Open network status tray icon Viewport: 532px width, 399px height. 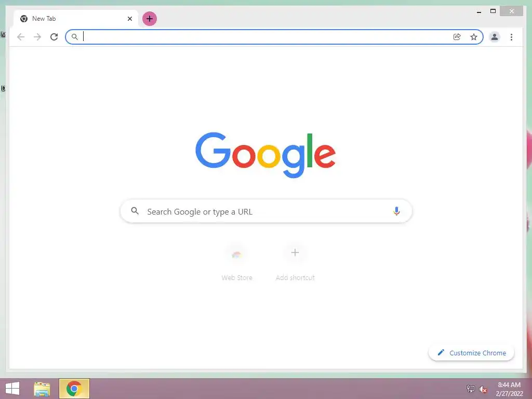470,389
